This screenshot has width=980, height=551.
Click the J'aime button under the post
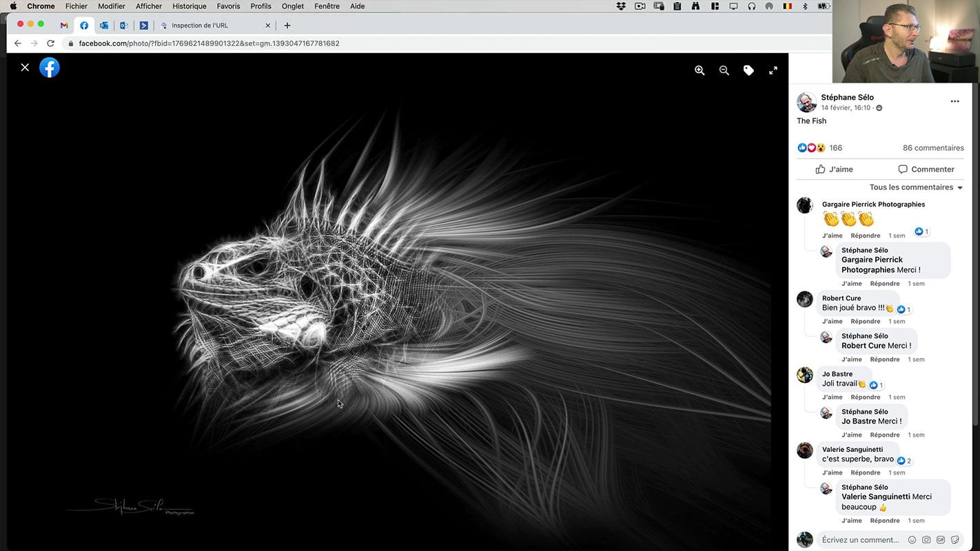(x=834, y=169)
